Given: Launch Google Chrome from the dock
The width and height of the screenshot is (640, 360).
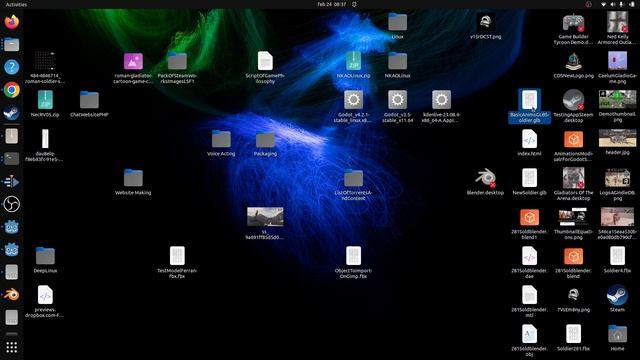Looking at the screenshot, I should (11, 90).
